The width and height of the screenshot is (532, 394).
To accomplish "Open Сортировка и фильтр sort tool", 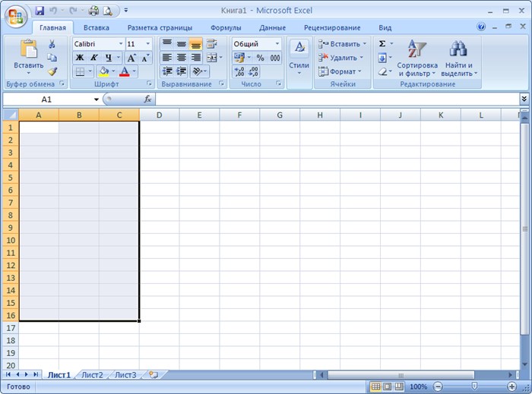I will pos(417,58).
